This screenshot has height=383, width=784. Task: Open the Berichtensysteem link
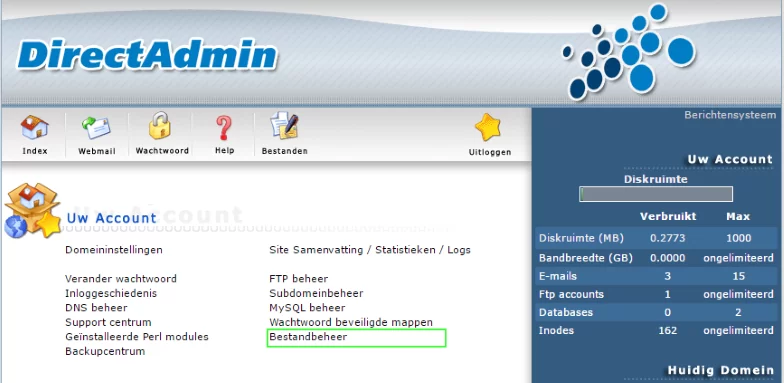730,115
